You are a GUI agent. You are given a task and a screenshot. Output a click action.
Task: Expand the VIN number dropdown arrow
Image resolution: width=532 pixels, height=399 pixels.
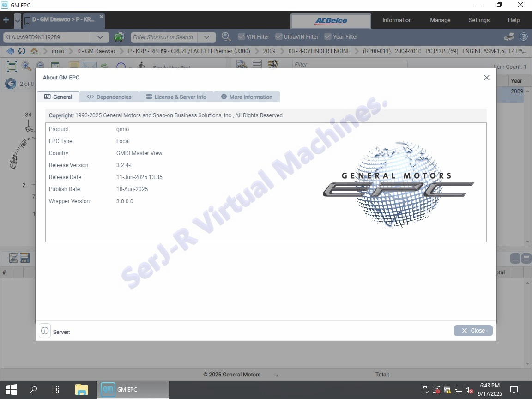(100, 37)
